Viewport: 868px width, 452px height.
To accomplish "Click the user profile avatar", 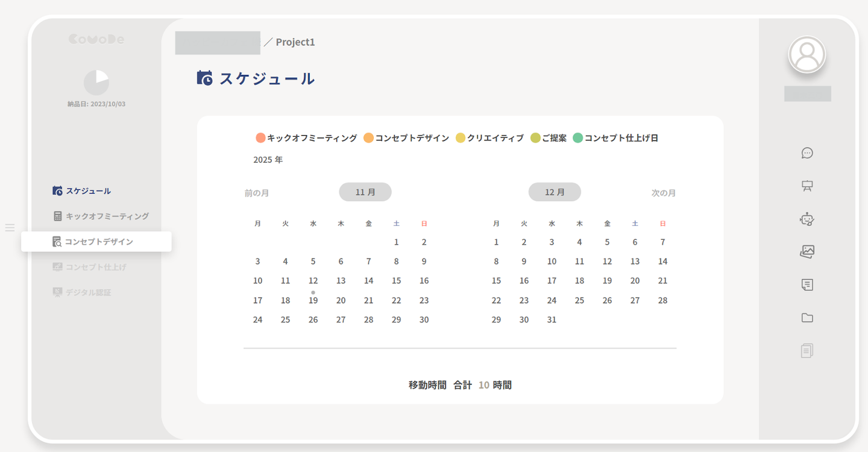I will (807, 55).
